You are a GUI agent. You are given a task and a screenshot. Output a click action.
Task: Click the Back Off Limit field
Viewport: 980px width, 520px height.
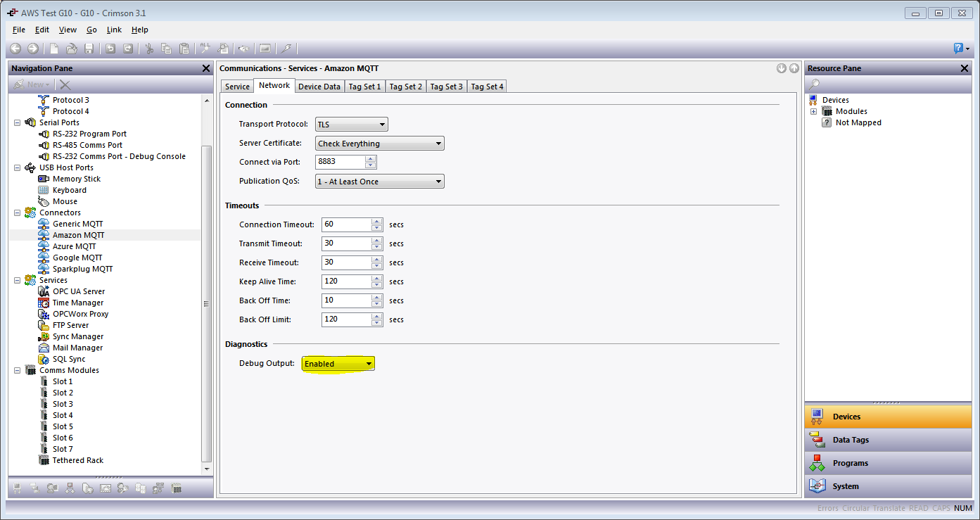[x=347, y=319]
